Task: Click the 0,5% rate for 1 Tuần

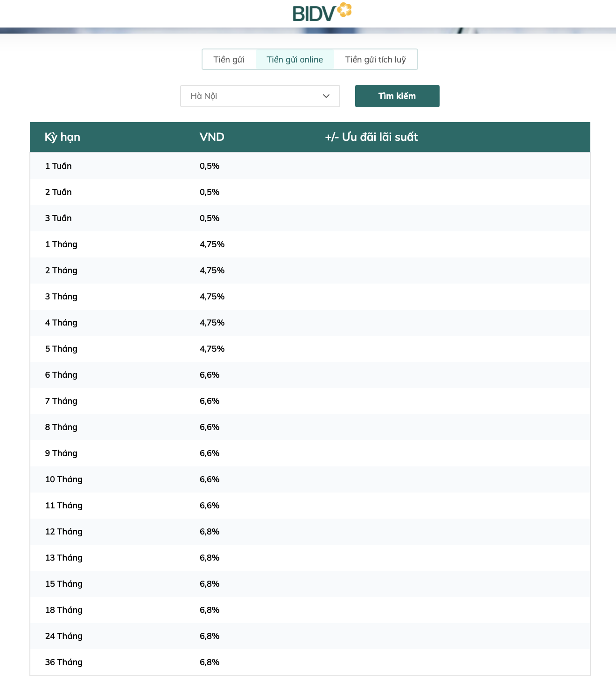Action: 210,166
